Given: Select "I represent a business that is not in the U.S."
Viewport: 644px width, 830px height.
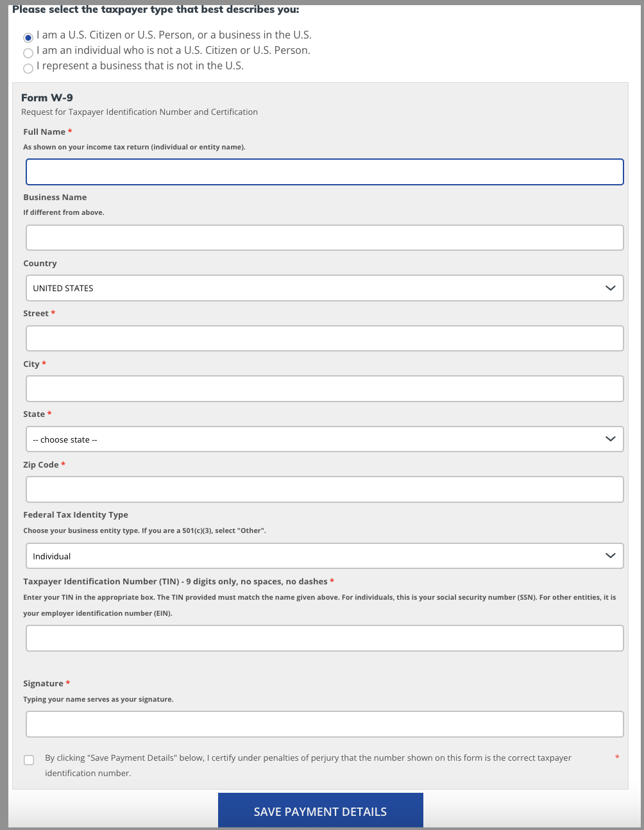Looking at the screenshot, I should [x=28, y=68].
